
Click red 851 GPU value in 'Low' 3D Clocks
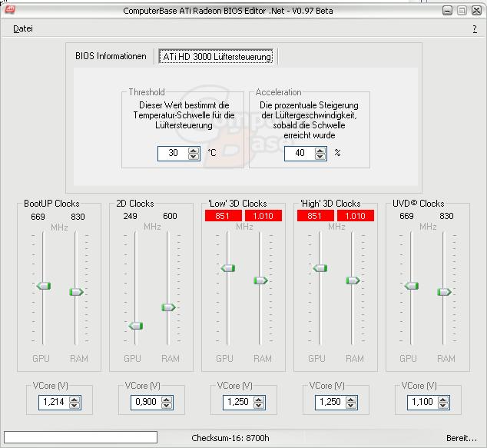(x=224, y=216)
